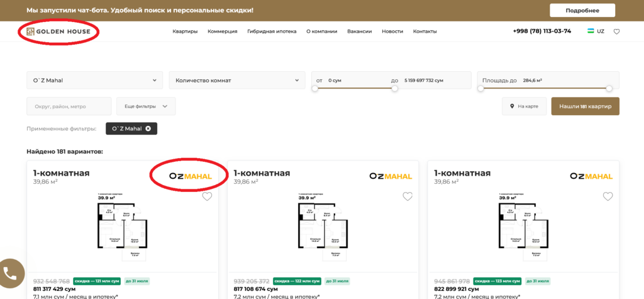Open map view with На карте
Image resolution: width=644 pixels, height=299 pixels.
pos(524,106)
